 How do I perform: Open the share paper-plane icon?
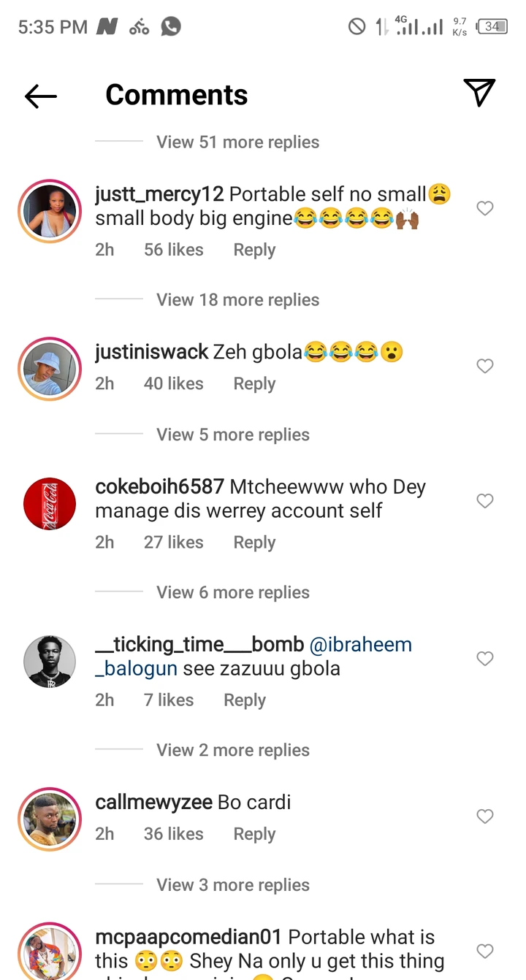click(x=479, y=93)
